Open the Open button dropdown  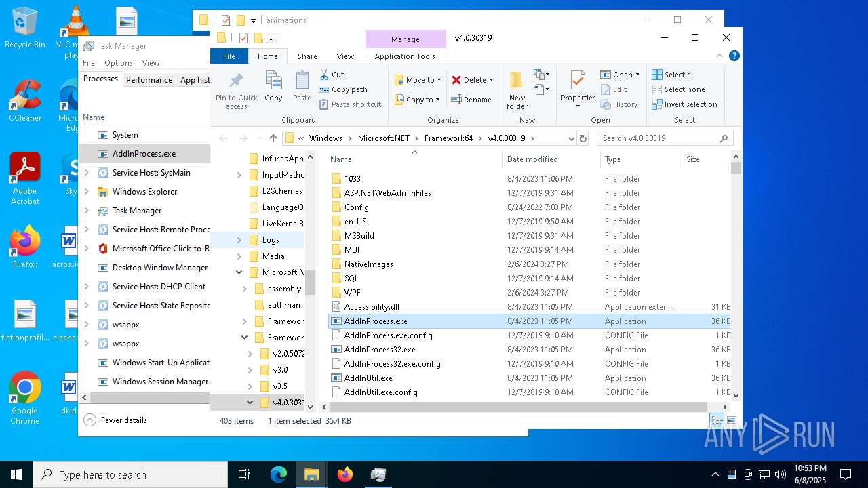637,75
